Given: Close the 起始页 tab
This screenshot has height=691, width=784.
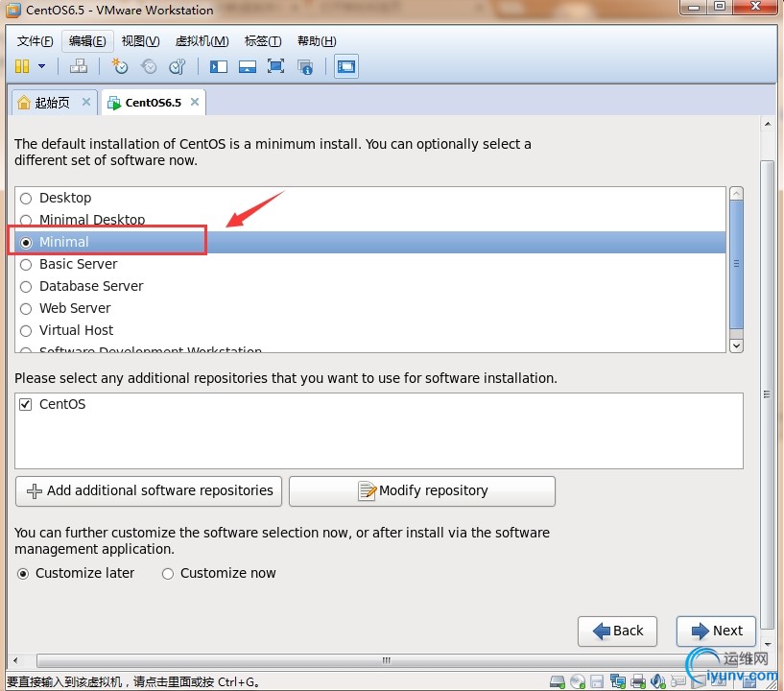Looking at the screenshot, I should coord(86,102).
